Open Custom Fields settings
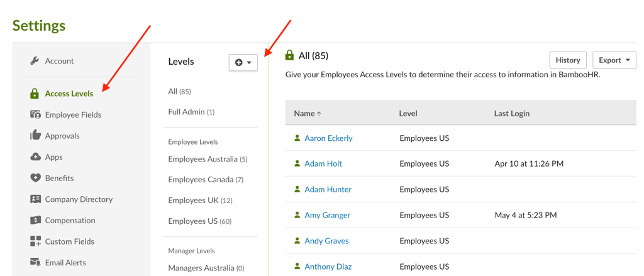Screen dimensions: 644x276 69,241
